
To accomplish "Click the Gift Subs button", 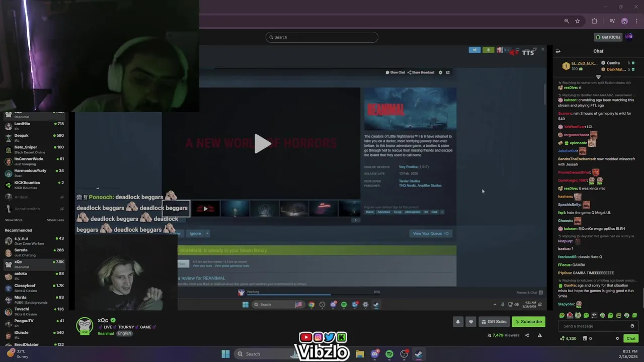I will pos(494,322).
